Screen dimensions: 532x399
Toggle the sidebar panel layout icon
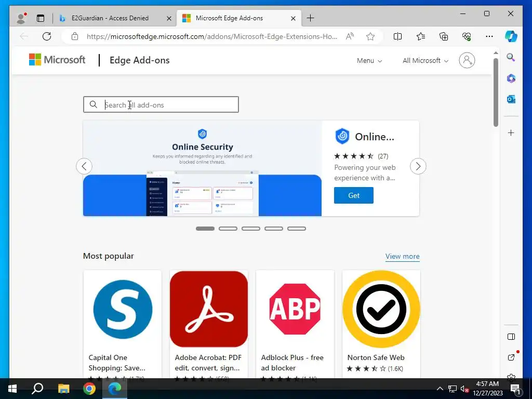point(511,337)
